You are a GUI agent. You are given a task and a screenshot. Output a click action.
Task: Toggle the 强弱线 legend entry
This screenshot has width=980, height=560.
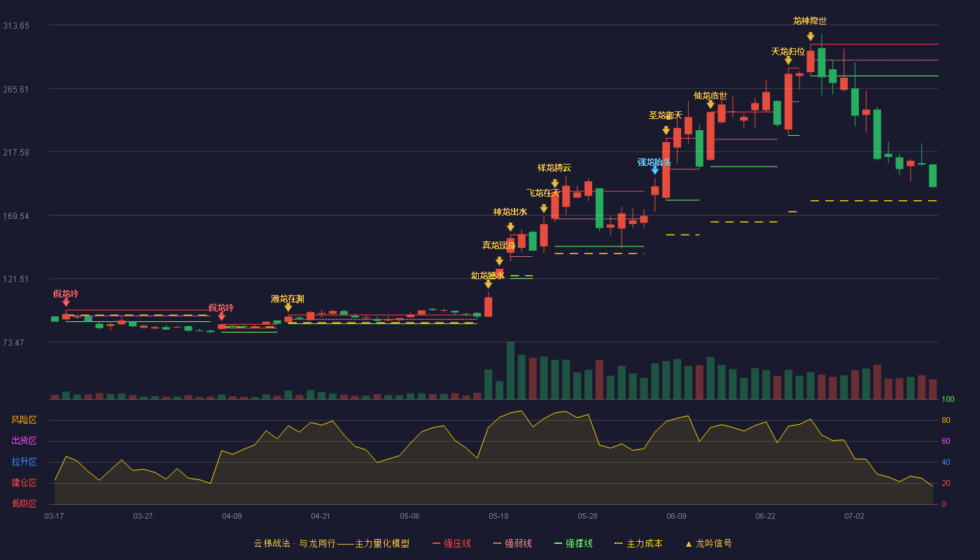pos(512,543)
